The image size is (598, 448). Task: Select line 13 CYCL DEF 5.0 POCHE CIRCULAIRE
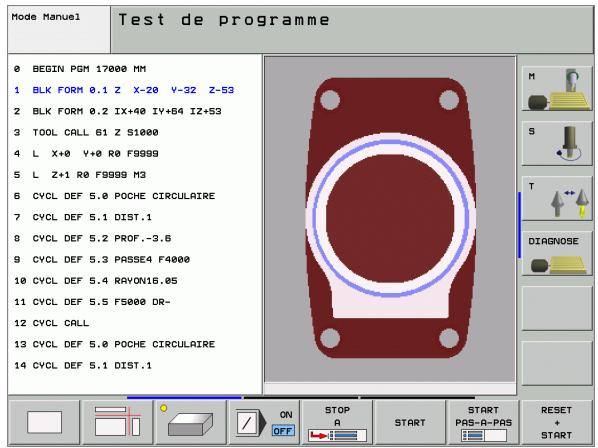tap(114, 344)
